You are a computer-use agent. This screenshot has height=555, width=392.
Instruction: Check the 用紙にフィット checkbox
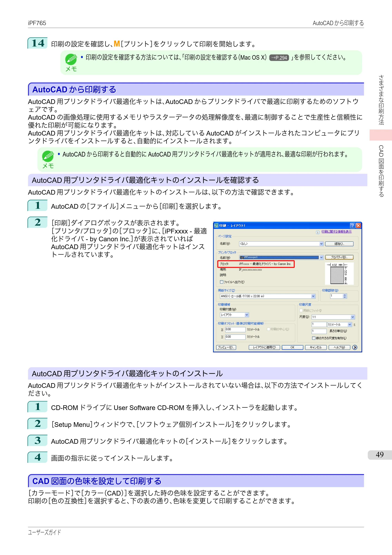click(301, 310)
